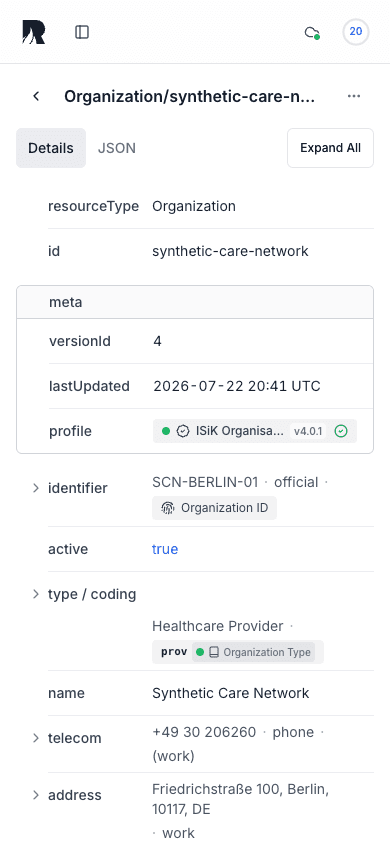Click the fingerprint icon in Organization ID
The height and width of the screenshot is (844, 390).
point(168,508)
